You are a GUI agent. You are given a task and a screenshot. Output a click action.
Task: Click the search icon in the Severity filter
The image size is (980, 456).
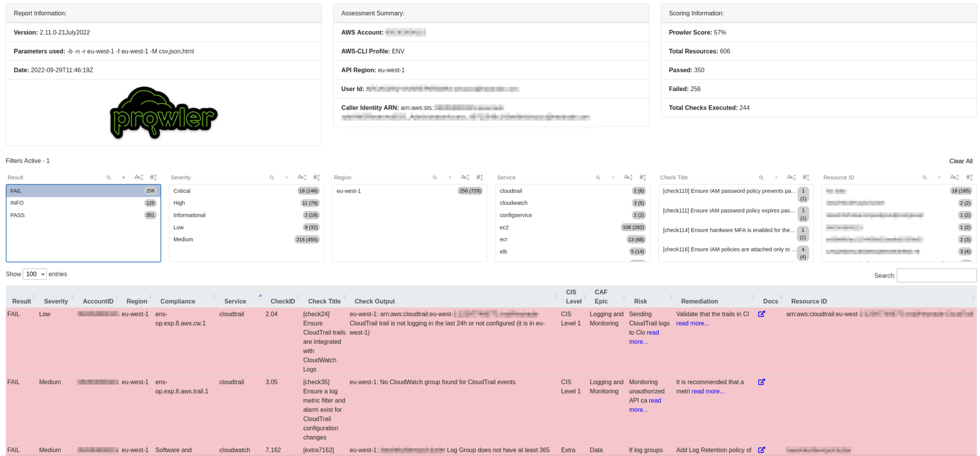click(272, 177)
